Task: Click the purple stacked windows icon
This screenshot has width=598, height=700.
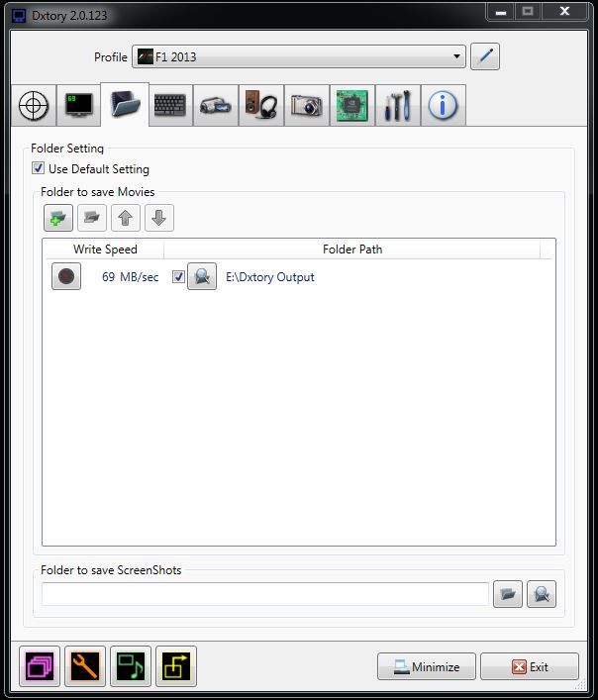Action: 40,666
